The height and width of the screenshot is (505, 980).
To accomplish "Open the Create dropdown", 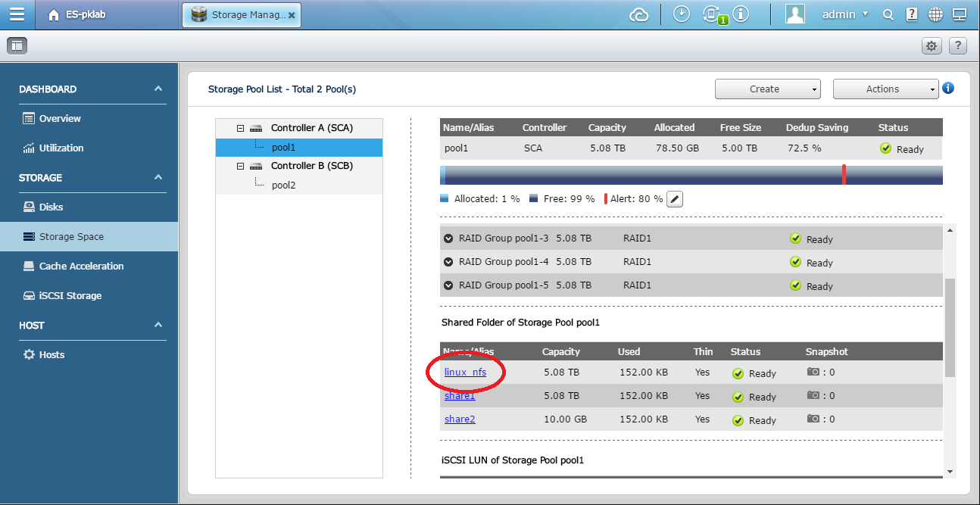I will [768, 89].
